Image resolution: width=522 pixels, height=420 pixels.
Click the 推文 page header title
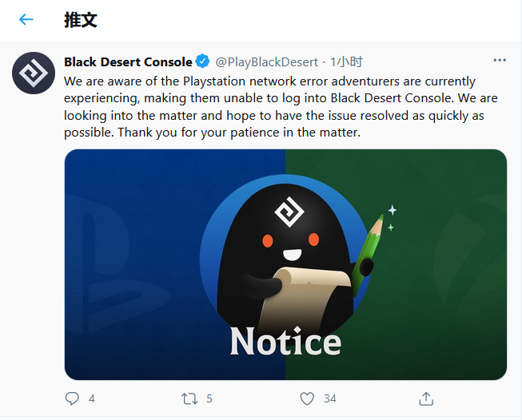point(81,20)
